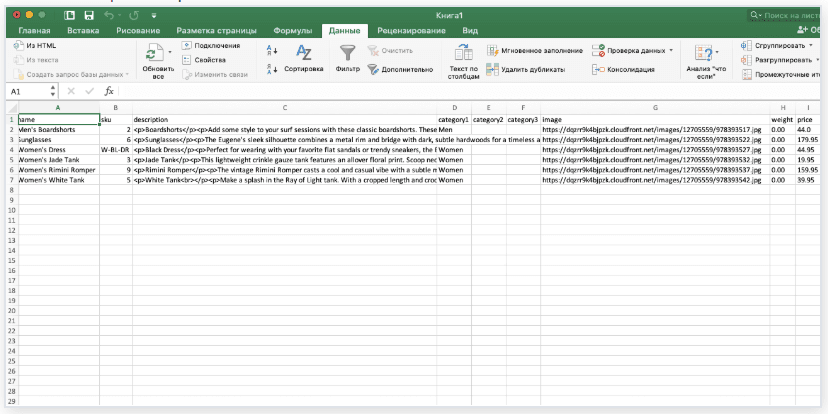Open the Рисование tab

click(138, 31)
